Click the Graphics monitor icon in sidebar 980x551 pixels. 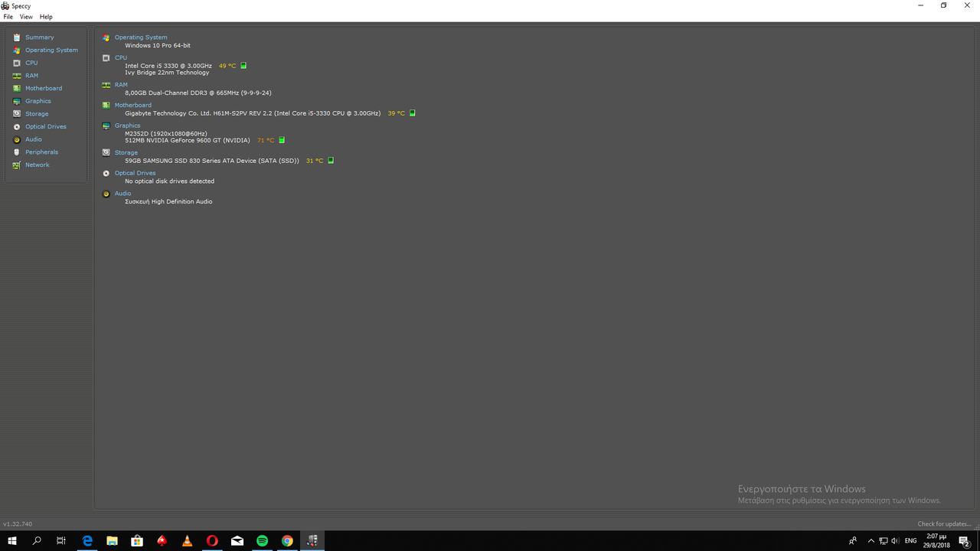(x=17, y=101)
